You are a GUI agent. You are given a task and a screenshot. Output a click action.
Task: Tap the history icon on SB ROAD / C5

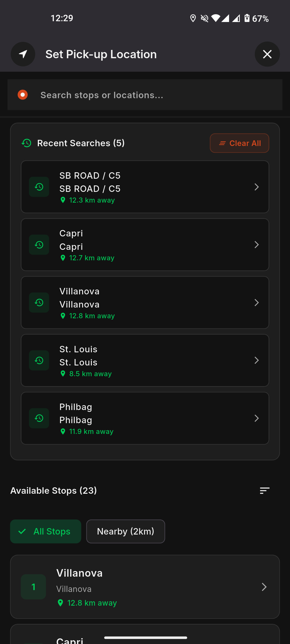pyautogui.click(x=39, y=187)
